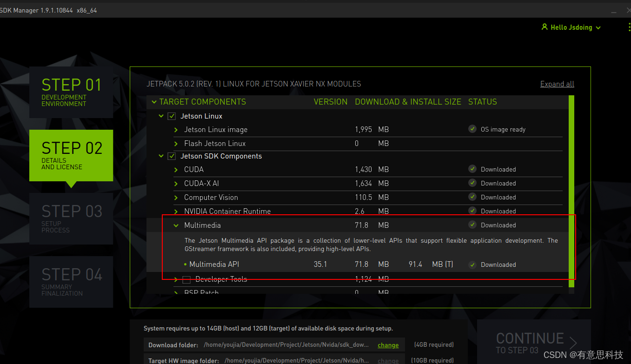
Task: Click the 1,995 MB size value
Action: click(x=372, y=130)
